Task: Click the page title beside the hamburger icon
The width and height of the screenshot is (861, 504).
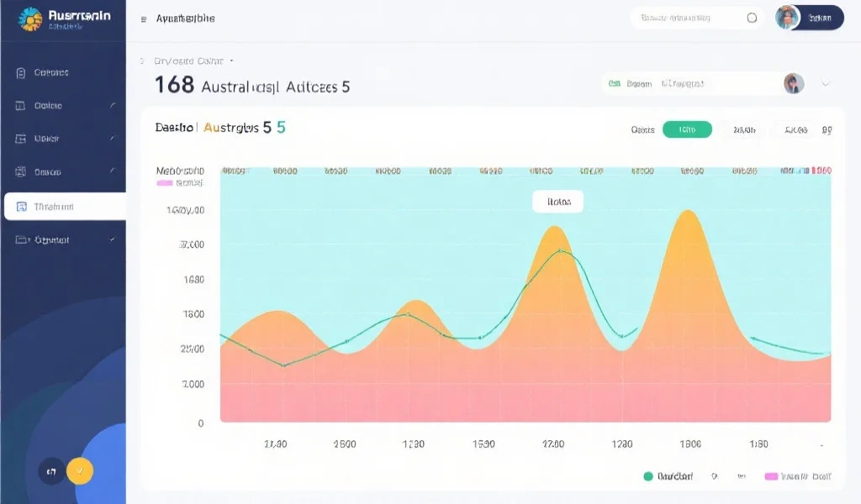Action: tap(186, 18)
